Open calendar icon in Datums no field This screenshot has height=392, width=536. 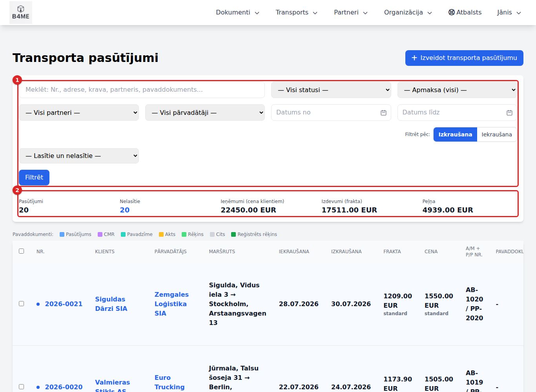(383, 113)
